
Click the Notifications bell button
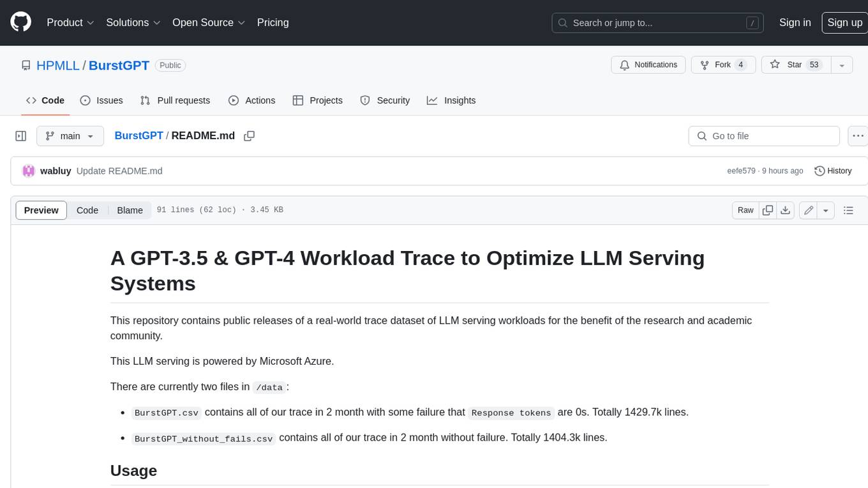[648, 65]
